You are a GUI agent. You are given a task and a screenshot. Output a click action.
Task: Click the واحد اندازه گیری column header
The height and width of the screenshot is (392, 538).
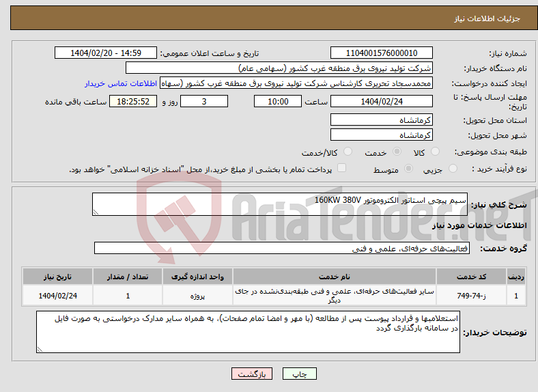coord(197,277)
